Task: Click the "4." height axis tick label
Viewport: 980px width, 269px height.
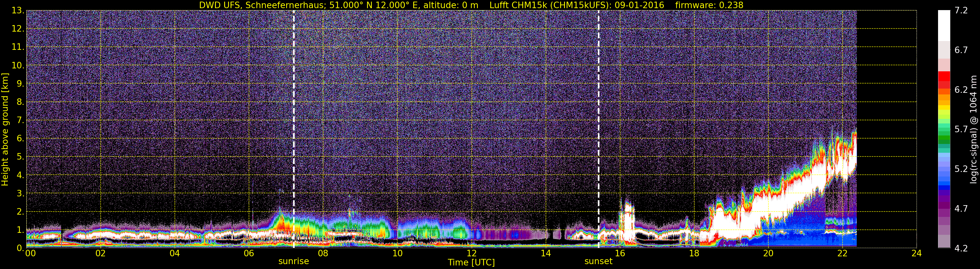Action: point(20,175)
